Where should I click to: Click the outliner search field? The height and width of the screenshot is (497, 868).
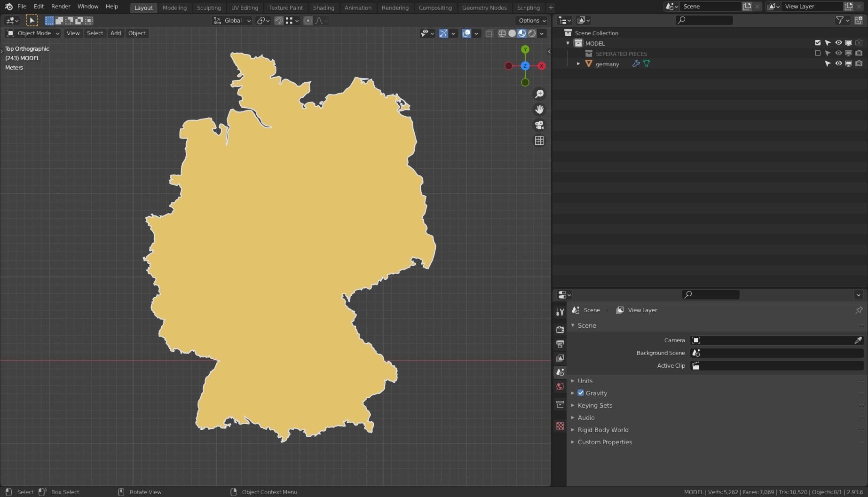[704, 20]
